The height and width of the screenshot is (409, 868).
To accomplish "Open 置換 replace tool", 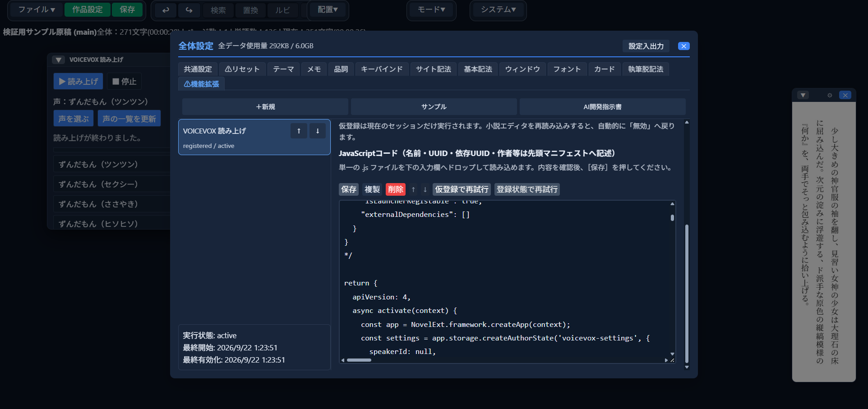I will pyautogui.click(x=250, y=10).
